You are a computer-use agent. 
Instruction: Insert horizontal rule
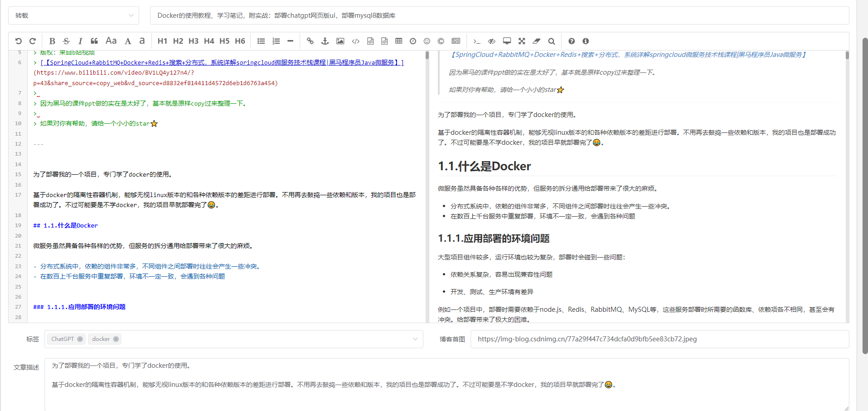[290, 41]
